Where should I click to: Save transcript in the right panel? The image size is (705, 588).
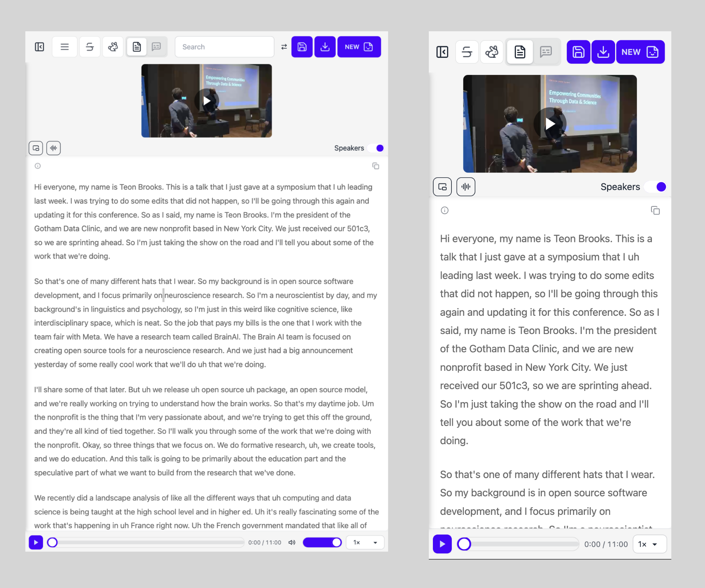578,52
